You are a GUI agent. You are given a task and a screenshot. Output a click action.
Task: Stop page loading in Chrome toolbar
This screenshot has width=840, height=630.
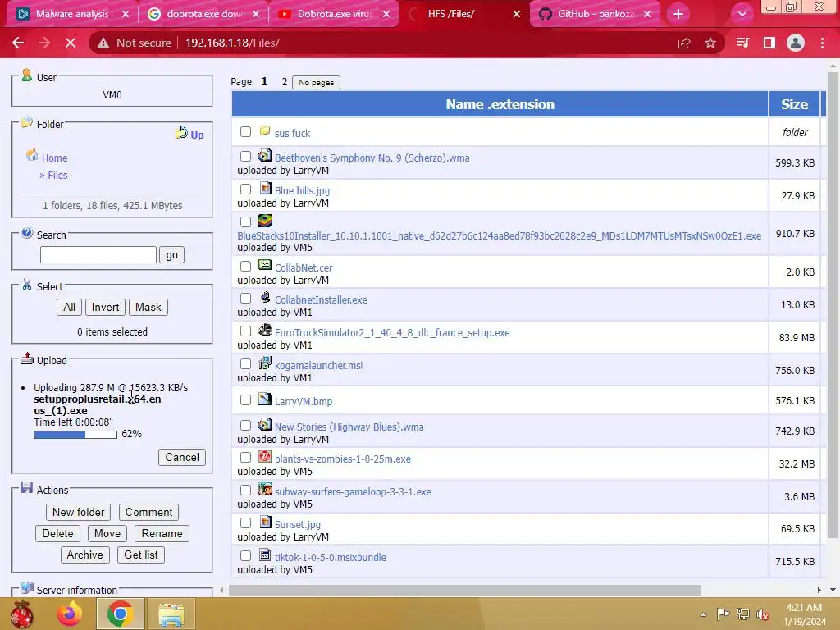(x=71, y=43)
